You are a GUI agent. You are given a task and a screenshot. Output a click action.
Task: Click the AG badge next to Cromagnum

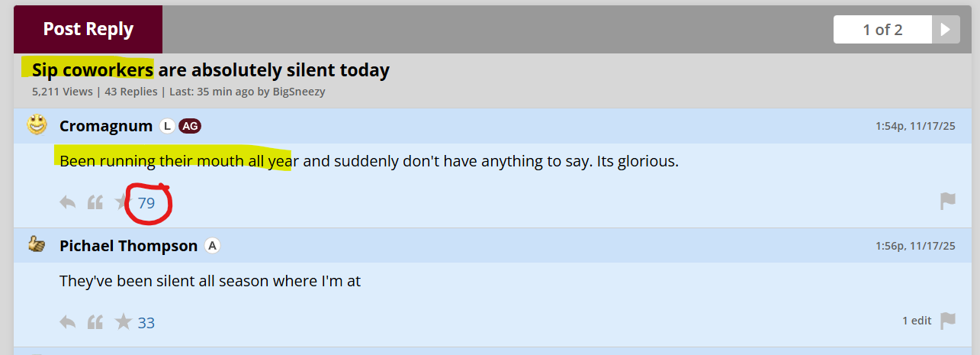[189, 126]
